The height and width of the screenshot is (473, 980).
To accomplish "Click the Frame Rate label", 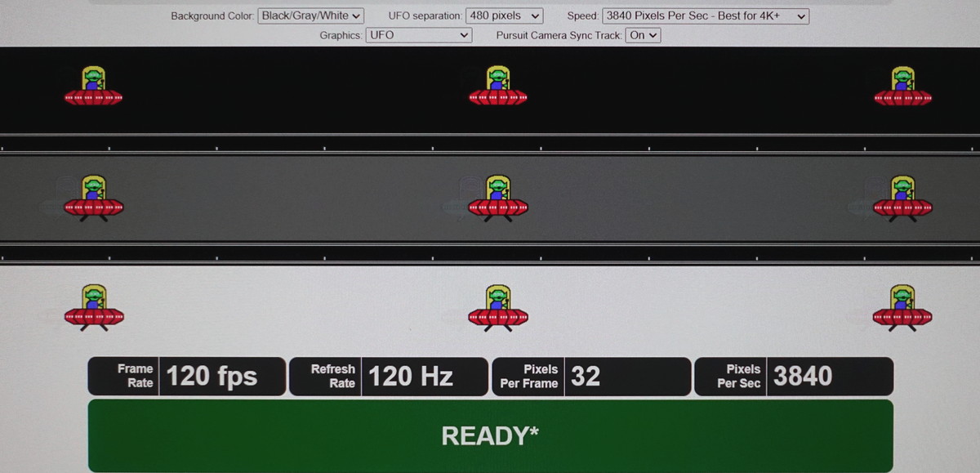I will (x=135, y=376).
